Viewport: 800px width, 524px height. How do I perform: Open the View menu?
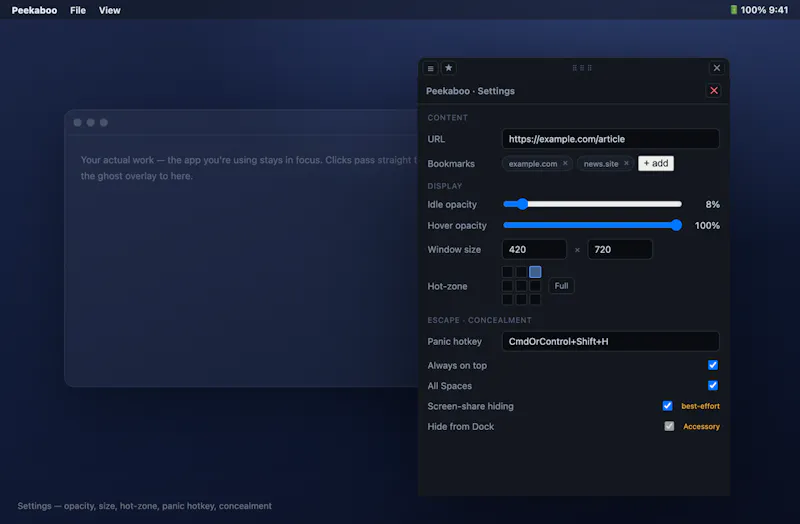click(110, 10)
